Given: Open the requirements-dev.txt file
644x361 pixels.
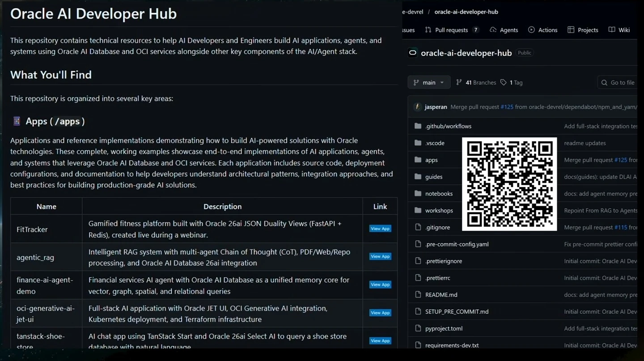Looking at the screenshot, I should pyautogui.click(x=452, y=345).
